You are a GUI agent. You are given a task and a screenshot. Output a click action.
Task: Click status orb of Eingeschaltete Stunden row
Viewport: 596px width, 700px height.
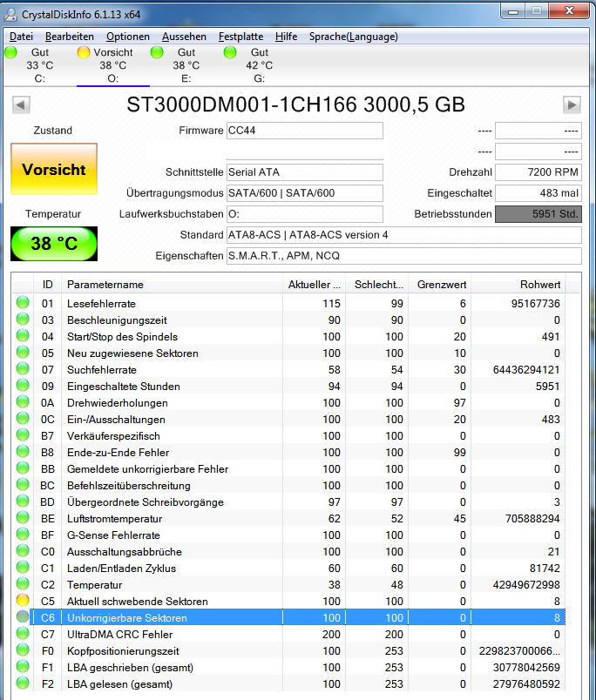pyautogui.click(x=23, y=386)
